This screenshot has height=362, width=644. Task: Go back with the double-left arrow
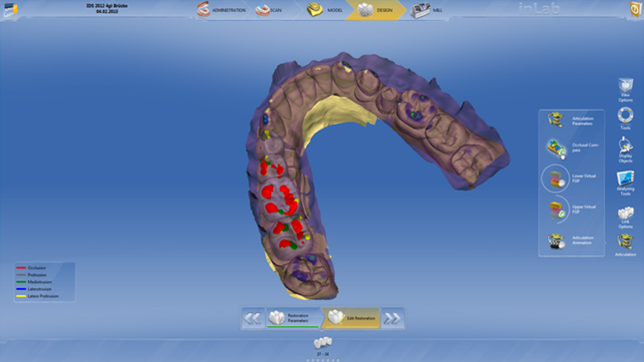coord(252,318)
